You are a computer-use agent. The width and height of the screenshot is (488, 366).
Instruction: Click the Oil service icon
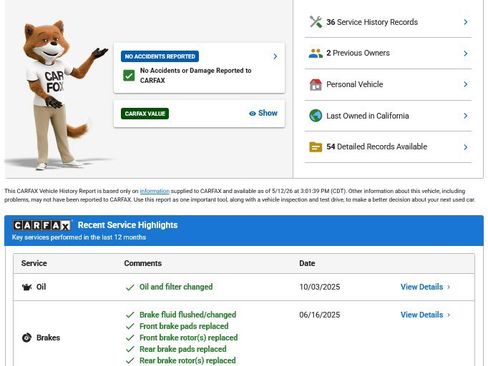click(x=27, y=287)
